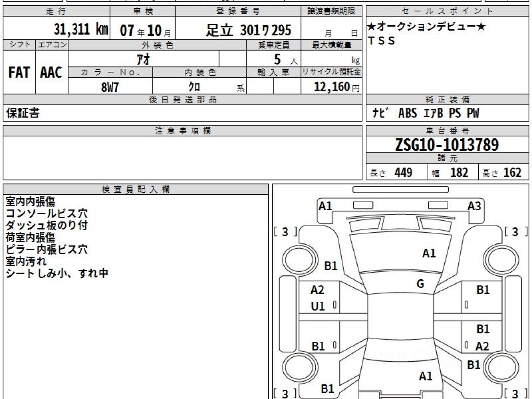Select length value 449
The image size is (532, 399).
403,172
